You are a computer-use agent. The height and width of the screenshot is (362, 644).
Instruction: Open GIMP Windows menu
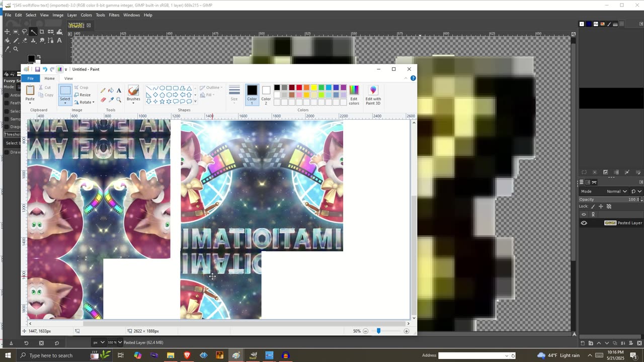pos(131,15)
